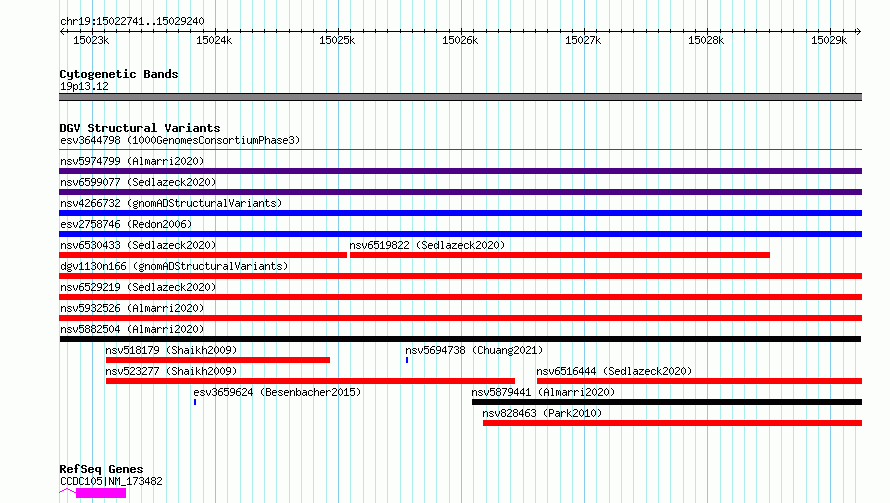Click nsv5974799 (Almarri2020) label

132,161
